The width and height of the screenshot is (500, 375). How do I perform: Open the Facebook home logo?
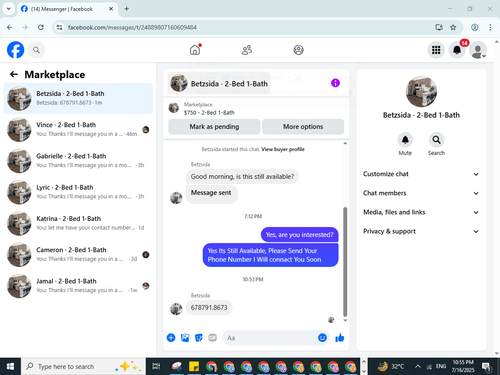coord(15,50)
